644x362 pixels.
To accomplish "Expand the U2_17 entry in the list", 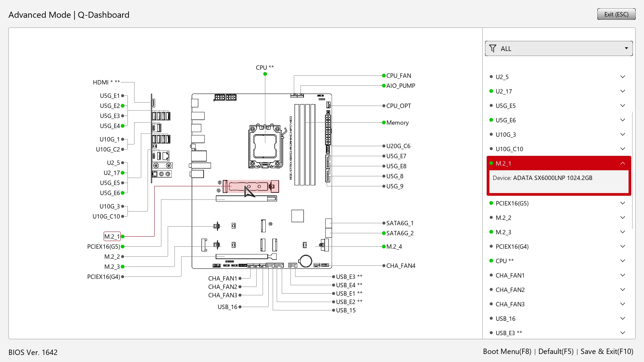I will (x=623, y=91).
